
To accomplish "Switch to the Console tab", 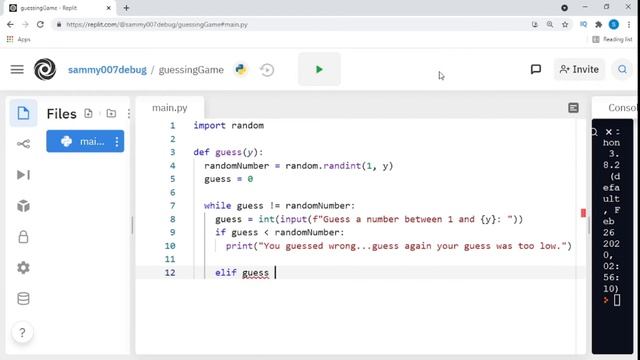I will [621, 108].
